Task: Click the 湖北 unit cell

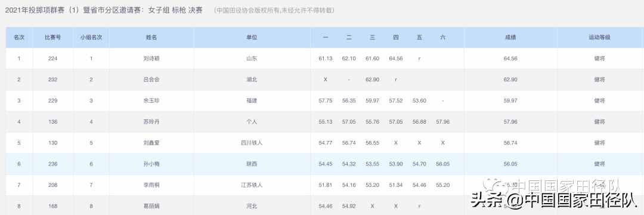Action: point(252,79)
